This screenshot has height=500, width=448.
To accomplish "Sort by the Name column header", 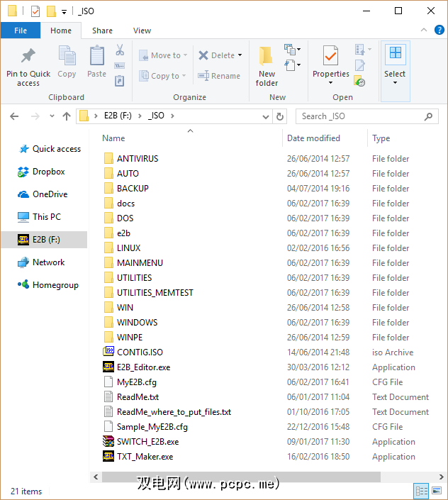I will point(113,138).
